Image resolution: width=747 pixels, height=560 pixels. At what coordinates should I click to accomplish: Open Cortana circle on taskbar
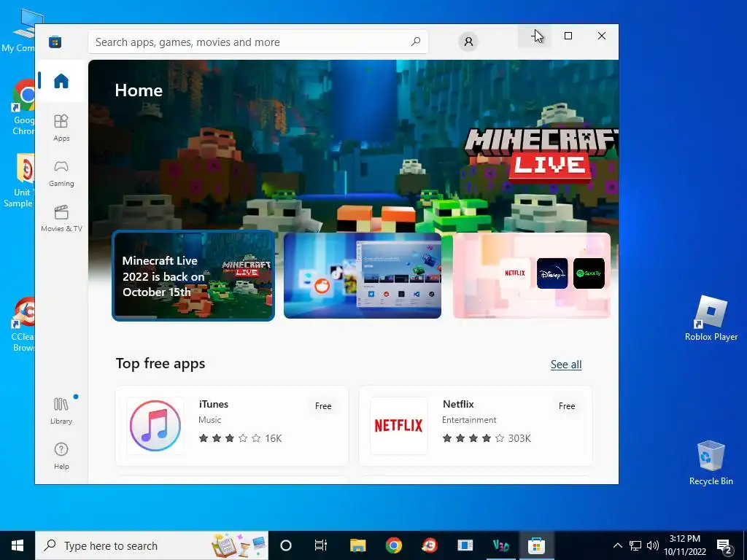tap(286, 545)
